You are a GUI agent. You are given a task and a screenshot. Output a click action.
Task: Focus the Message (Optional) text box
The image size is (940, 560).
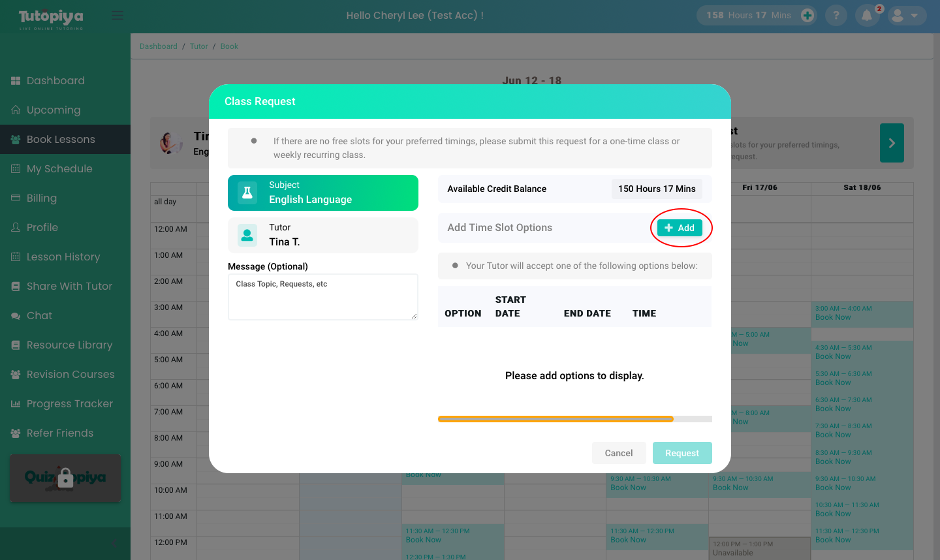322,298
